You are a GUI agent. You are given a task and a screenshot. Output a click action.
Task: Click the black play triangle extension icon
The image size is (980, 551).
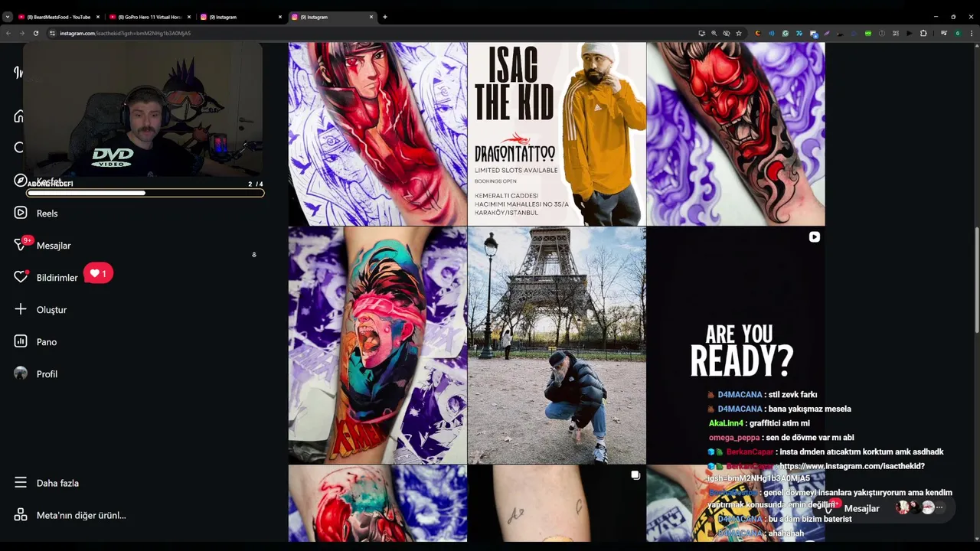click(910, 33)
